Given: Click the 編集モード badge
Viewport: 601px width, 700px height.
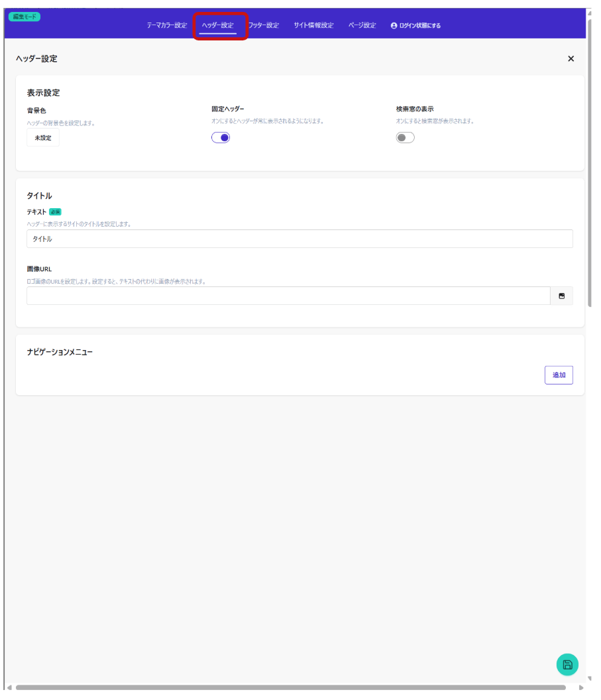Looking at the screenshot, I should [25, 17].
